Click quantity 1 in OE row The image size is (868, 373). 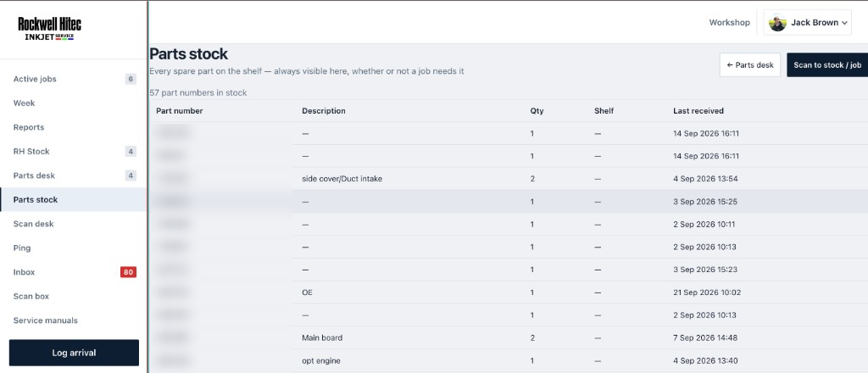[532, 292]
